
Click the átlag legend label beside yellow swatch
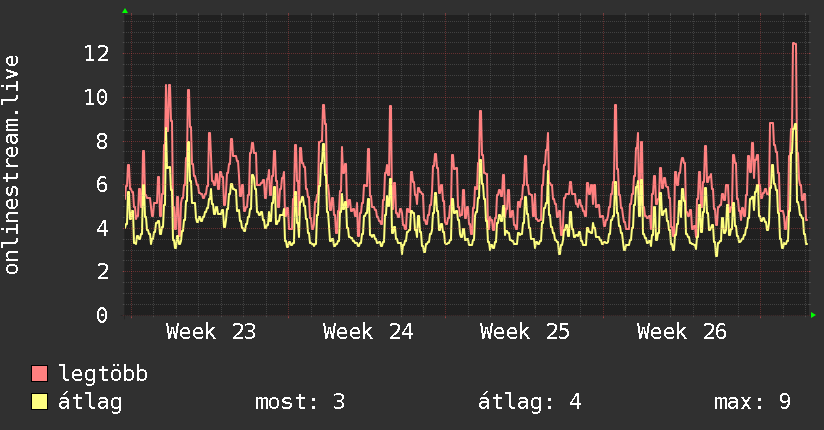pyautogui.click(x=90, y=402)
